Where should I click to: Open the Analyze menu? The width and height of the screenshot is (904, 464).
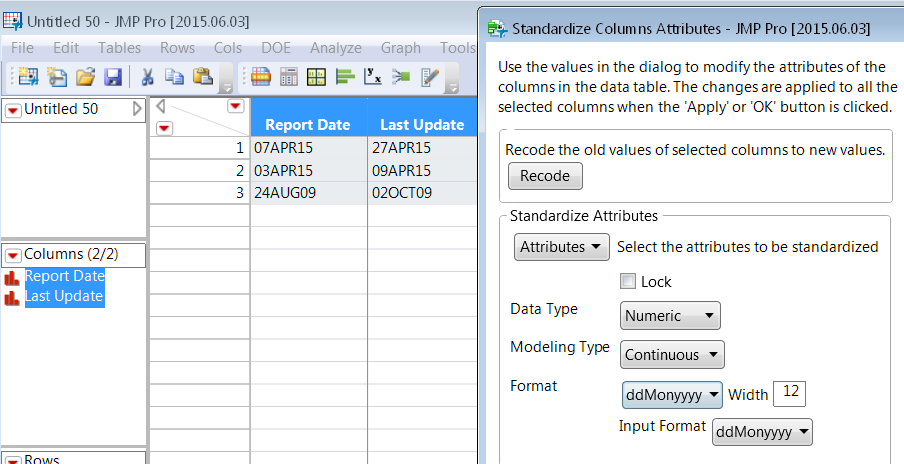[x=336, y=48]
